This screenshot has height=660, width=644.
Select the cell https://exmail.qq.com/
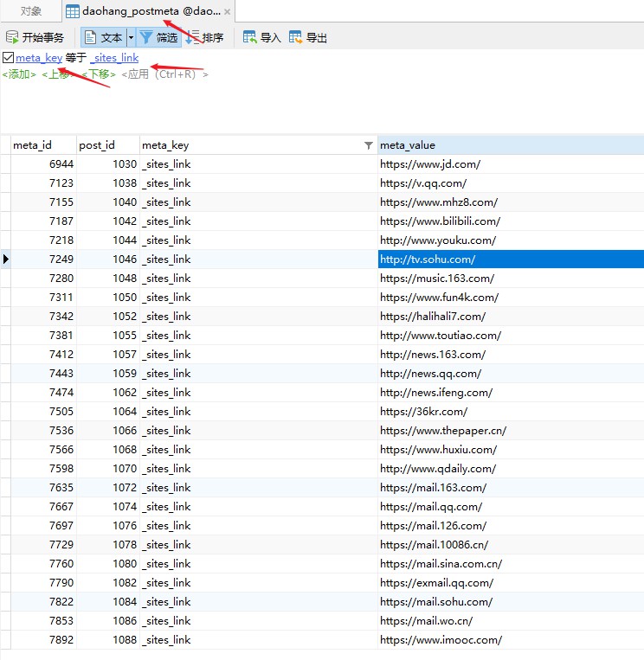pos(511,582)
